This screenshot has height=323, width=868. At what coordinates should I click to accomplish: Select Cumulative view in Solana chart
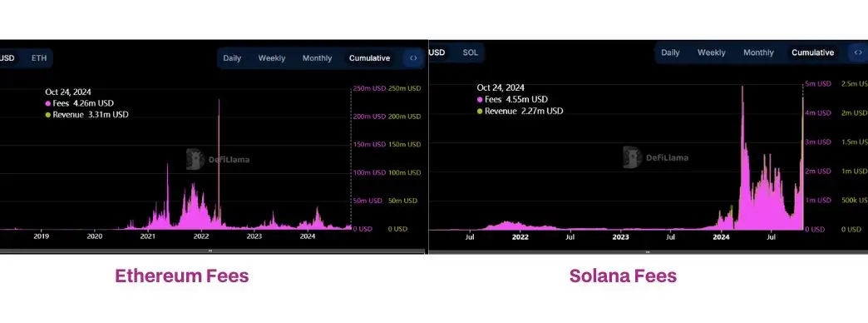pyautogui.click(x=812, y=52)
